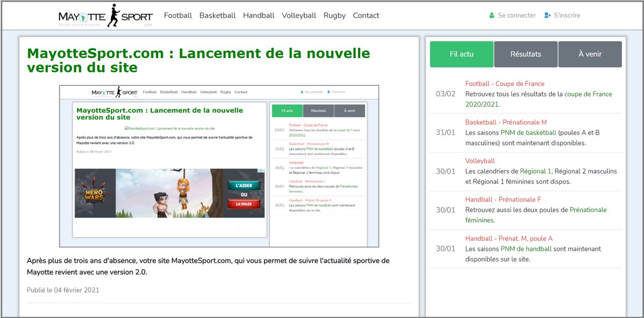The width and height of the screenshot is (644, 318).
Task: Open the Handball menu
Action: (x=259, y=16)
